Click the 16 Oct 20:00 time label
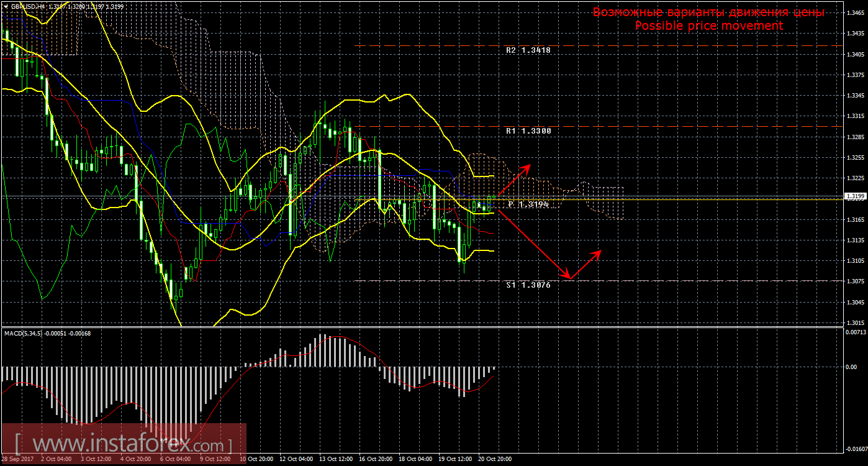Image resolution: width=868 pixels, height=466 pixels. (376, 459)
